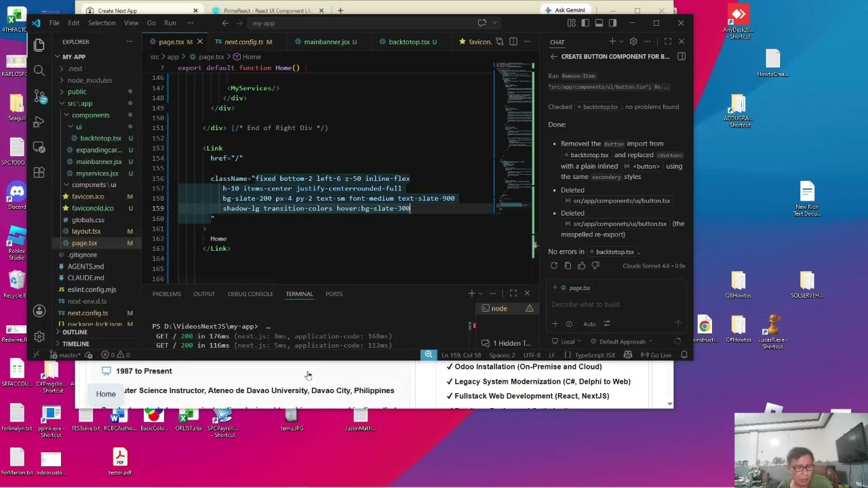Open the Run menu
Image resolution: width=868 pixels, height=488 pixels.
point(170,23)
